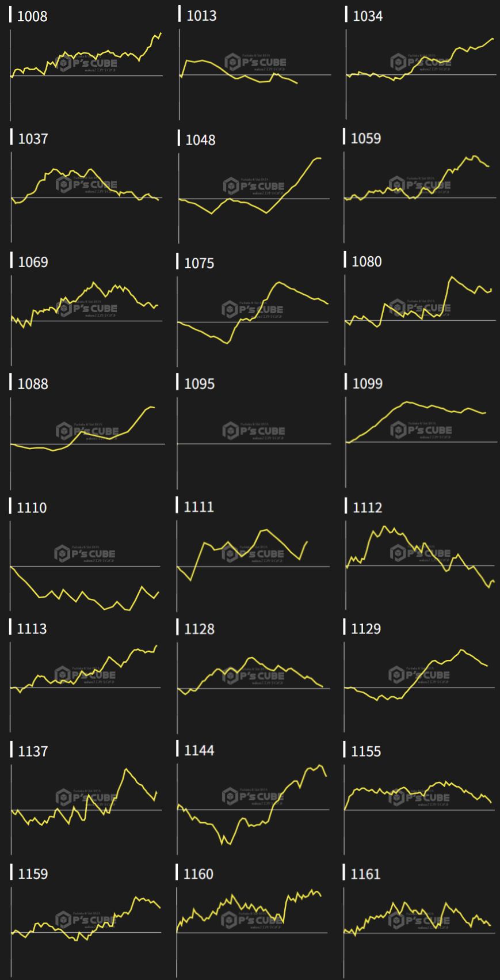Viewport: 500px width, 980px height.
Task: Click the 1160 number label
Action: click(x=199, y=874)
